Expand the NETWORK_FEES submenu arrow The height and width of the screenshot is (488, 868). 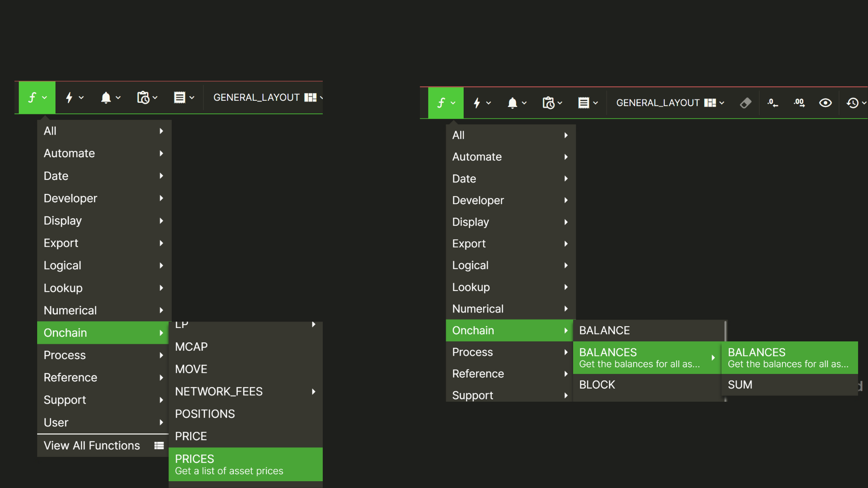[x=313, y=392]
